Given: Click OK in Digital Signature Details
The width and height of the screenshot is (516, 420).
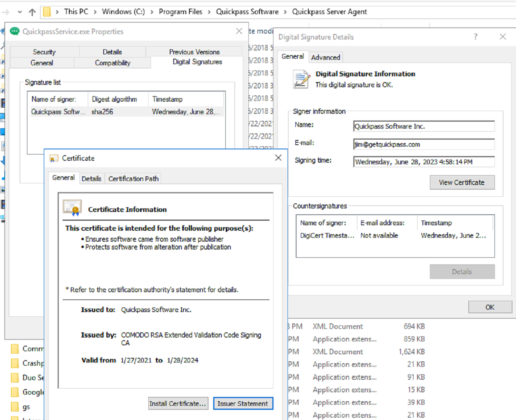Looking at the screenshot, I should [490, 307].
